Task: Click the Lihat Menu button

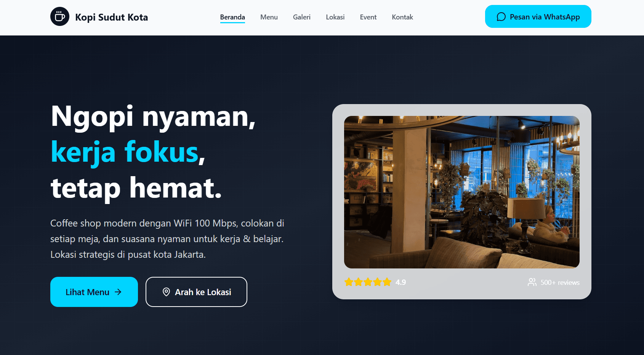Action: [94, 292]
